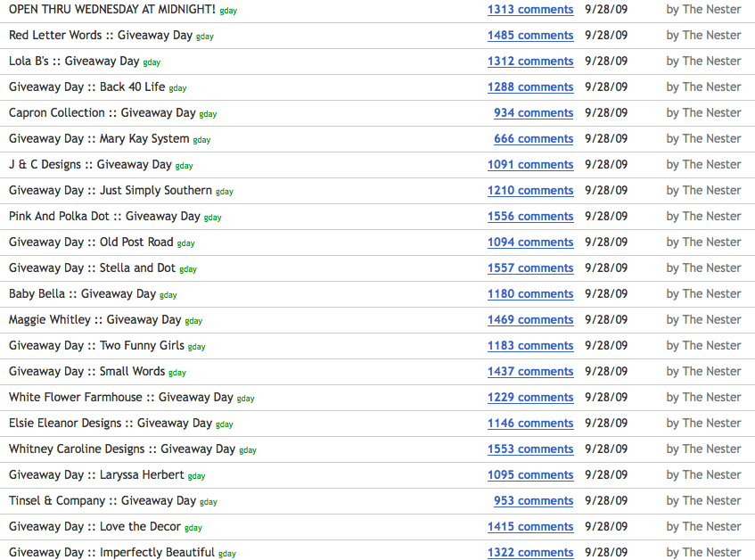Click gday tag beside Small Words

tap(177, 373)
